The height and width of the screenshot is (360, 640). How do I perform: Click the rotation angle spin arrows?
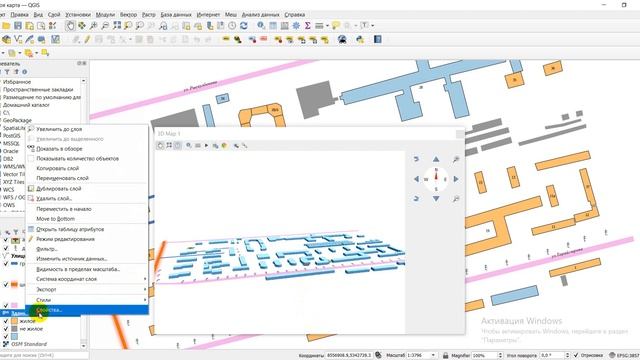pyautogui.click(x=567, y=356)
